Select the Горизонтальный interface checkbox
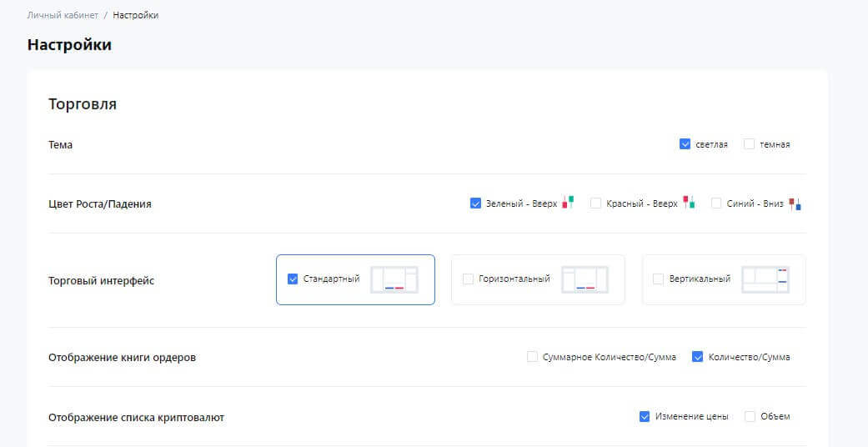 point(468,279)
